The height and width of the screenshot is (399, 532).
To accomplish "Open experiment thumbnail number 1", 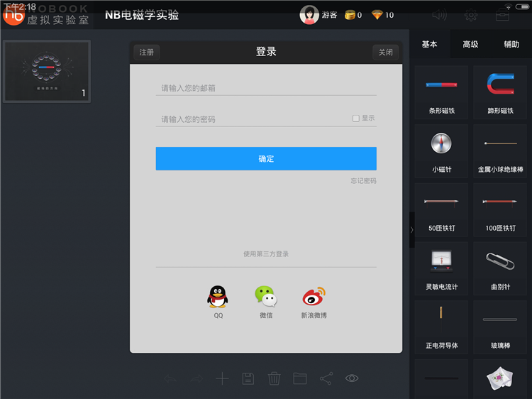I will pyautogui.click(x=47, y=71).
